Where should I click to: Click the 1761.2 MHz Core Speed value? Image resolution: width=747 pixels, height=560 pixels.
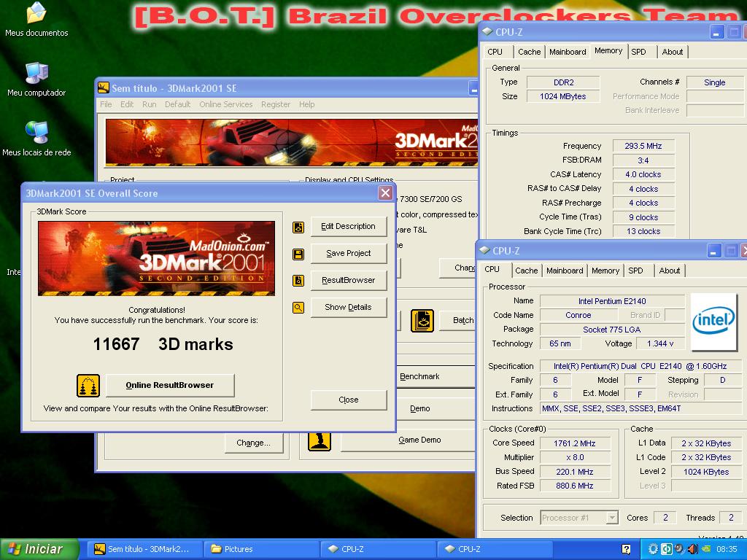575,443
